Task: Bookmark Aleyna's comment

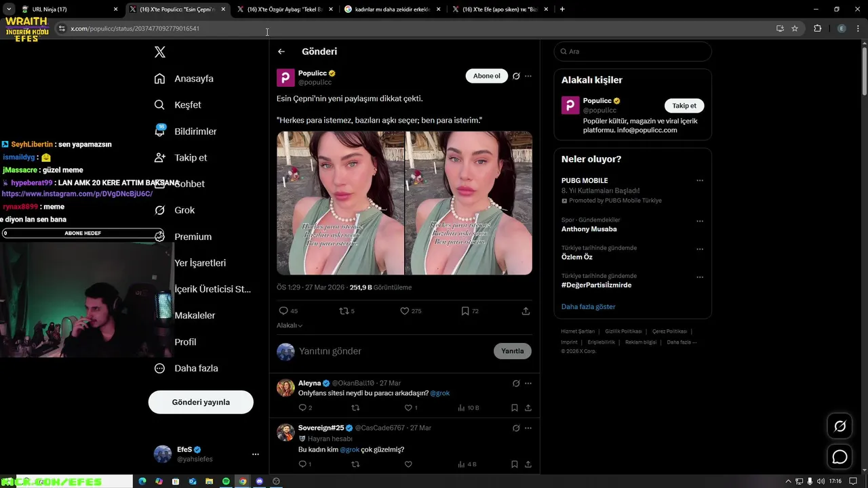Action: click(515, 408)
